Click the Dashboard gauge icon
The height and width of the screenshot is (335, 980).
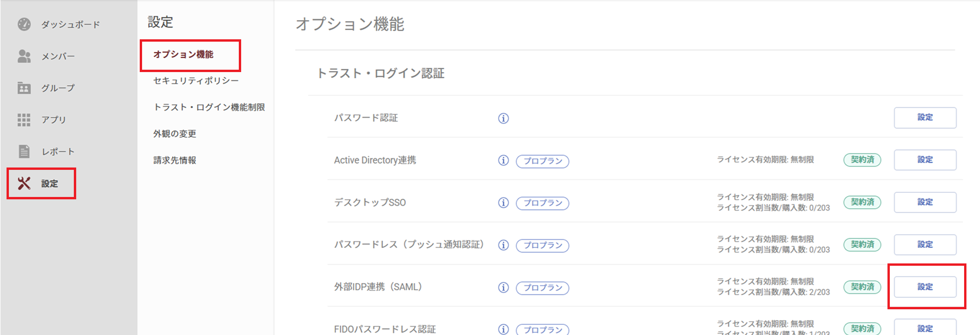coord(24,24)
